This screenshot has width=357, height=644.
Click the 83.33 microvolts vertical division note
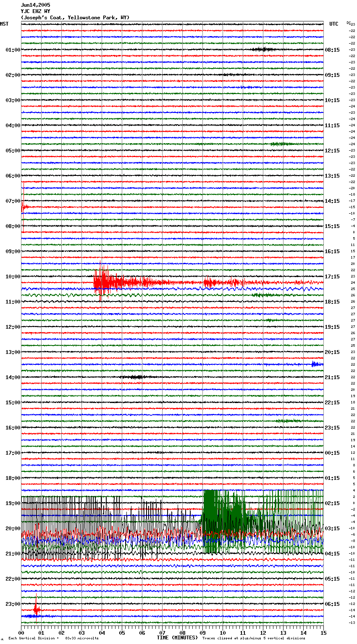click(53, 639)
